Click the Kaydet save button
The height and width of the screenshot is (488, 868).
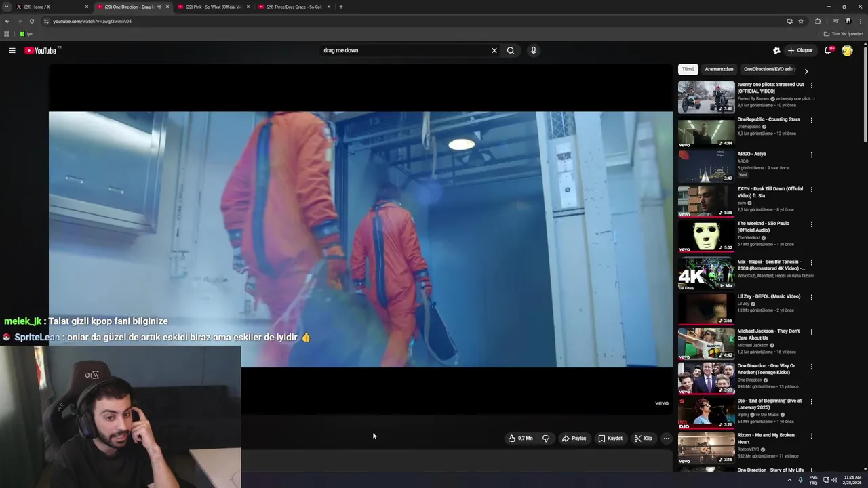pos(610,439)
